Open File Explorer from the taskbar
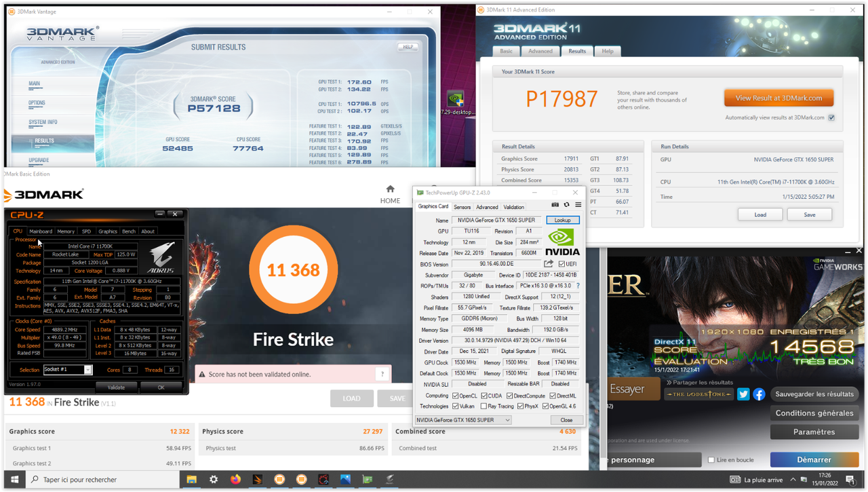The width and height of the screenshot is (868, 492). 191,480
